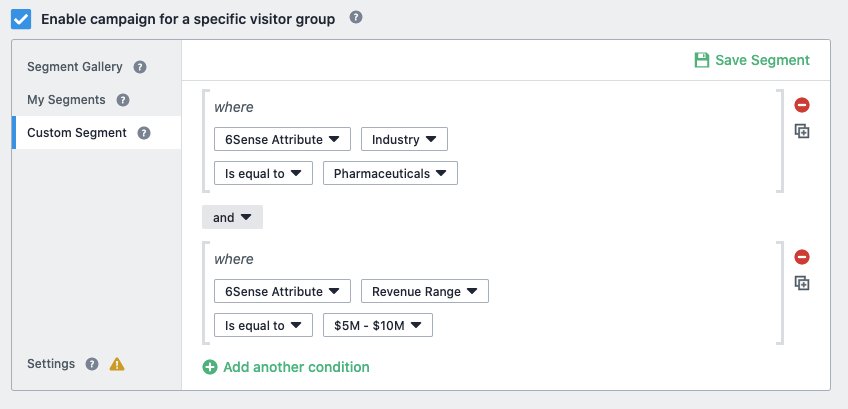Click the Save Segment button

(752, 60)
